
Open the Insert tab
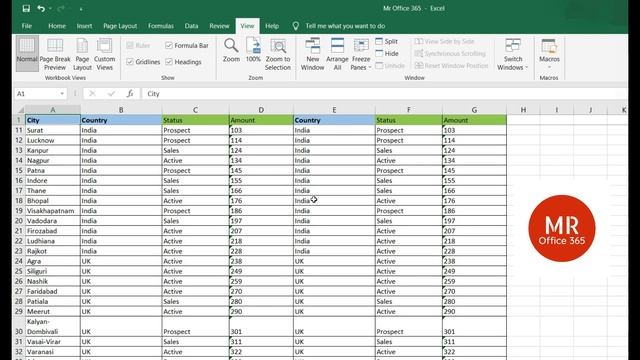pos(84,26)
